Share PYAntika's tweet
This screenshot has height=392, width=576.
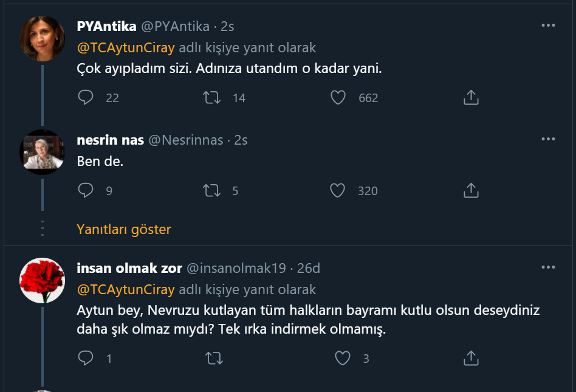pyautogui.click(x=471, y=97)
